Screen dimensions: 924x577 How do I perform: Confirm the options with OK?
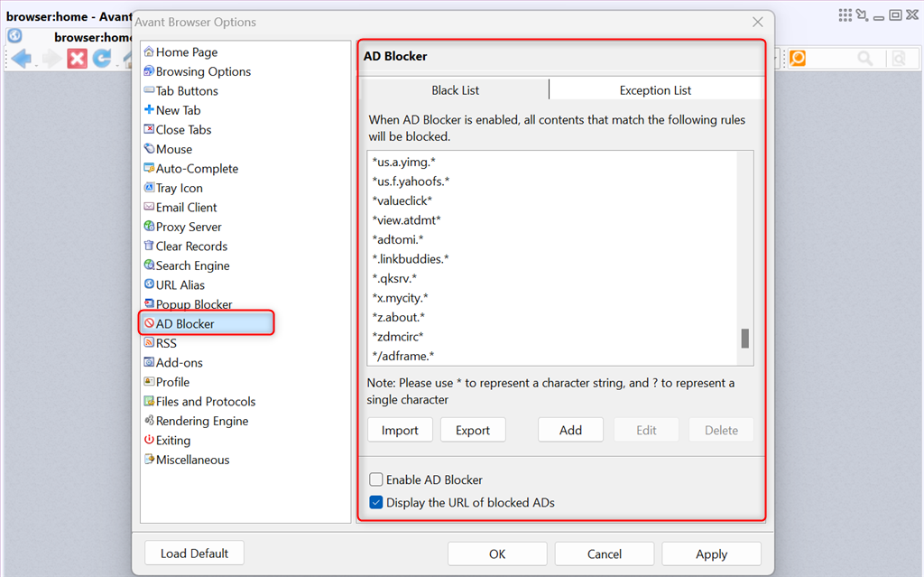(x=497, y=554)
